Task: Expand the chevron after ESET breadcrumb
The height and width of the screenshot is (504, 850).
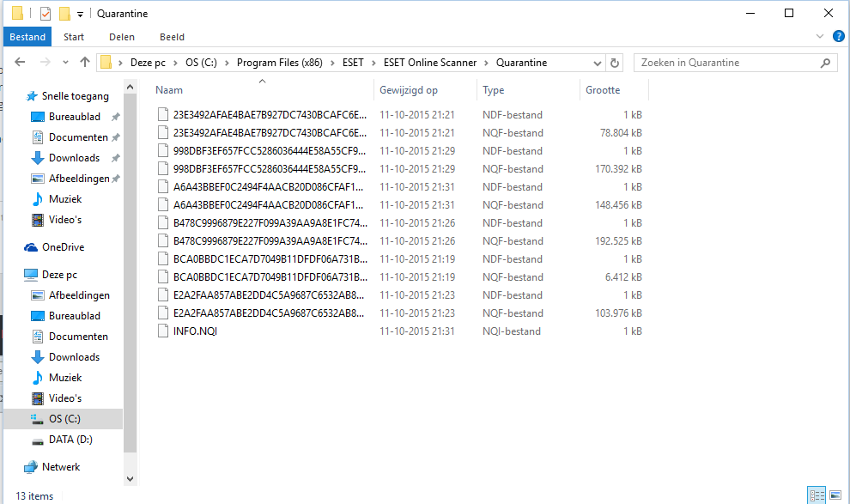Action: point(374,63)
